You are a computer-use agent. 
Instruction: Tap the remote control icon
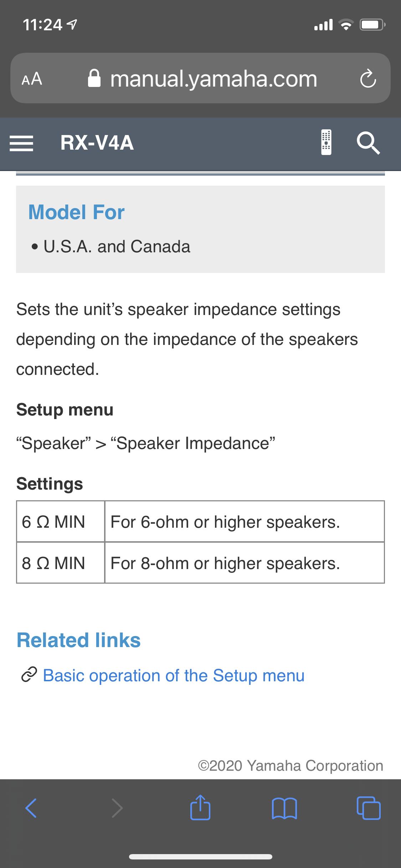click(326, 142)
